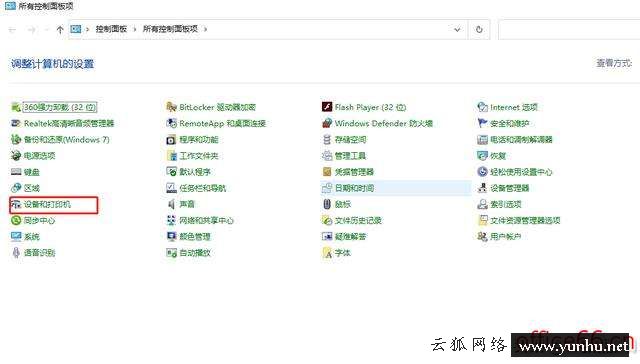
Task: Open the 文件资源管理器选项 link
Action: 525,220
